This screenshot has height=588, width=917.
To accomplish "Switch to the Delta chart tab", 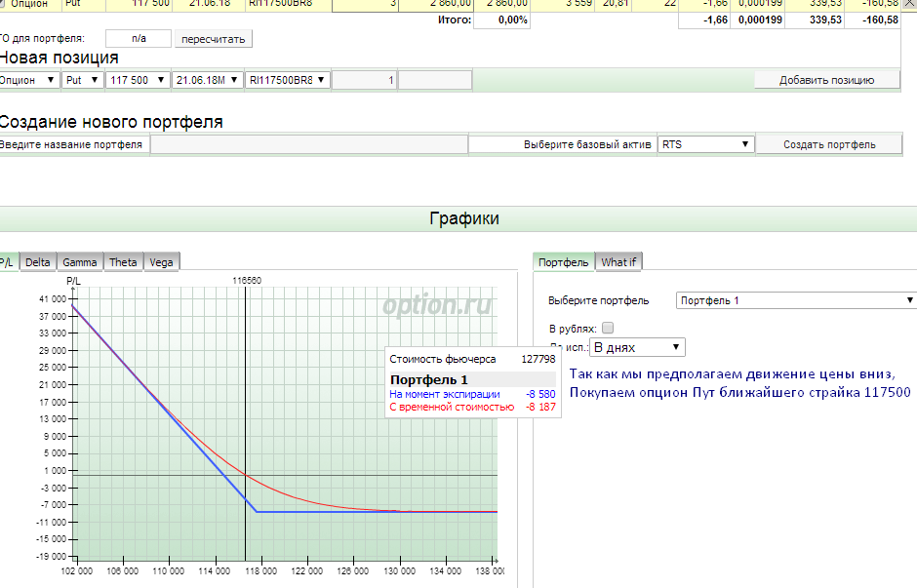I will click(38, 262).
